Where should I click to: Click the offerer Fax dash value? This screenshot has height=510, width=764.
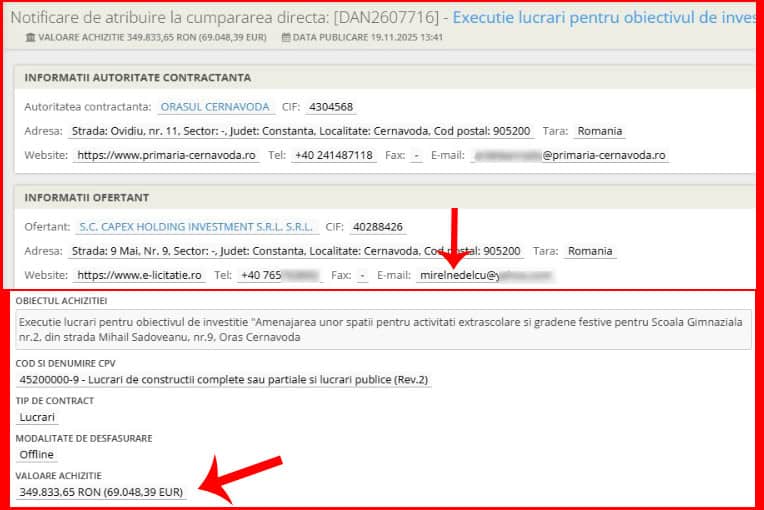pyautogui.click(x=362, y=275)
